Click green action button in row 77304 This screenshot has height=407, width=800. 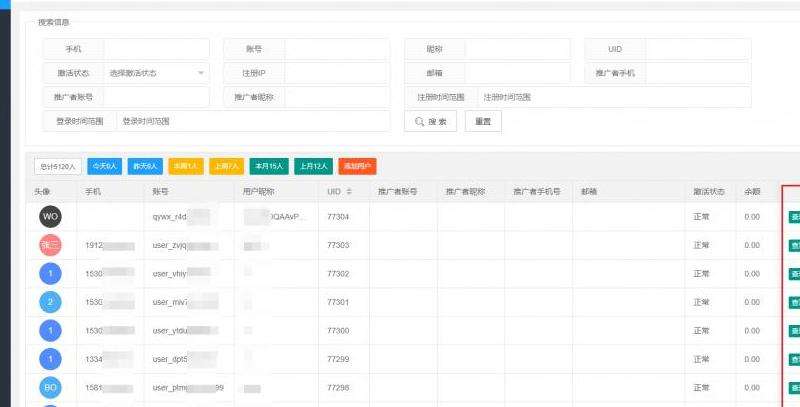pos(794,216)
